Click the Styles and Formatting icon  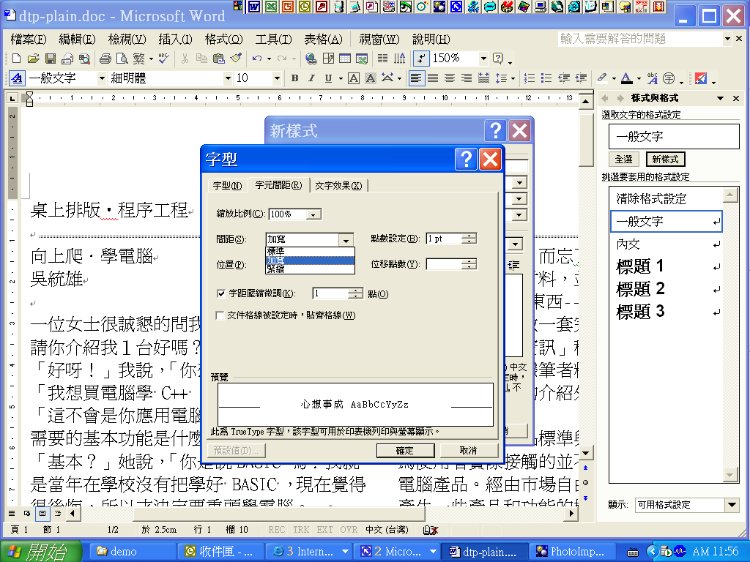17,78
